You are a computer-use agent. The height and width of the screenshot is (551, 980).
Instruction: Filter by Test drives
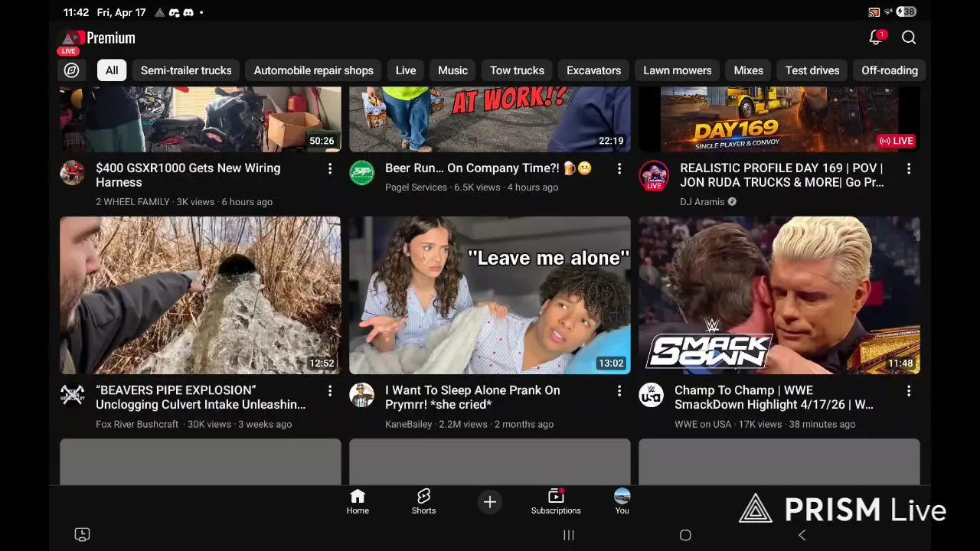(812, 70)
